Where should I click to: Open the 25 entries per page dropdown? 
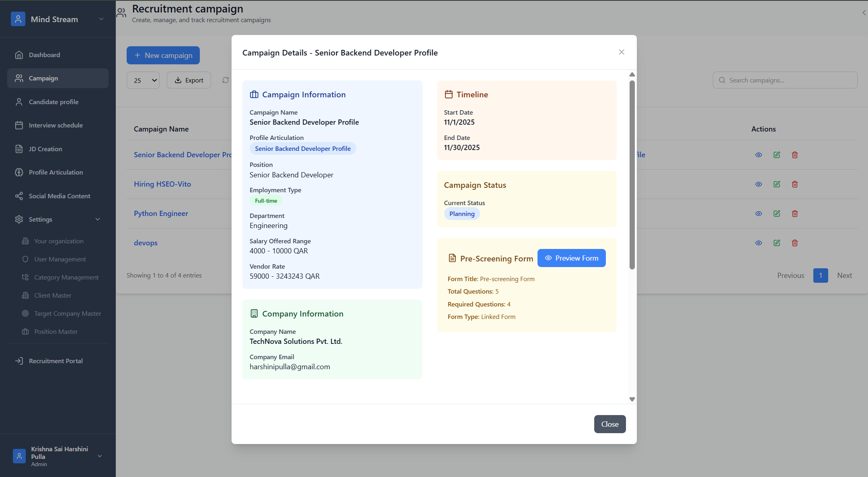tap(143, 80)
